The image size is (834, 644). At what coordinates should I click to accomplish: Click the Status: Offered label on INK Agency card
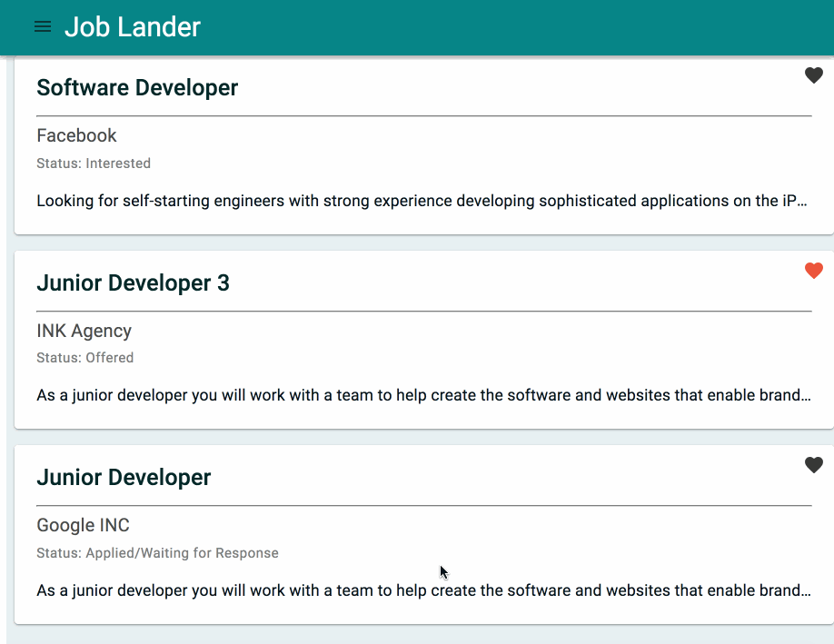pos(84,358)
